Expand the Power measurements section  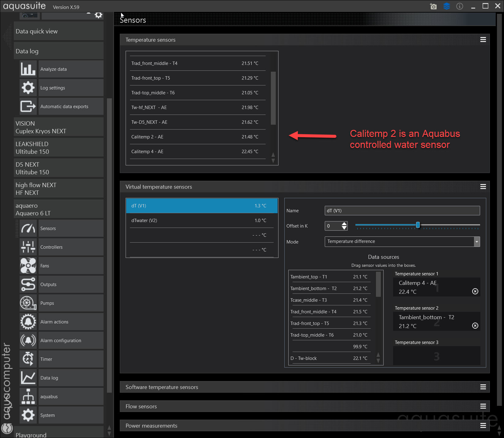click(483, 426)
